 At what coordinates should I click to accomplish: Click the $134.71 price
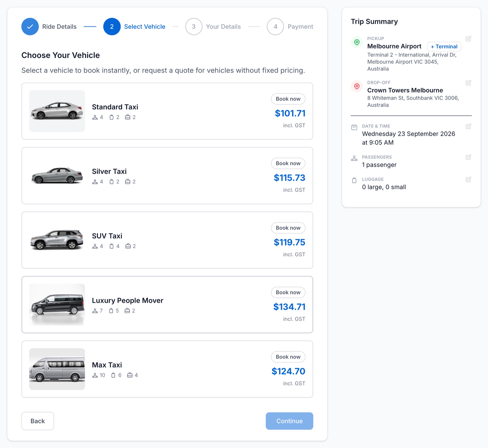[289, 307]
